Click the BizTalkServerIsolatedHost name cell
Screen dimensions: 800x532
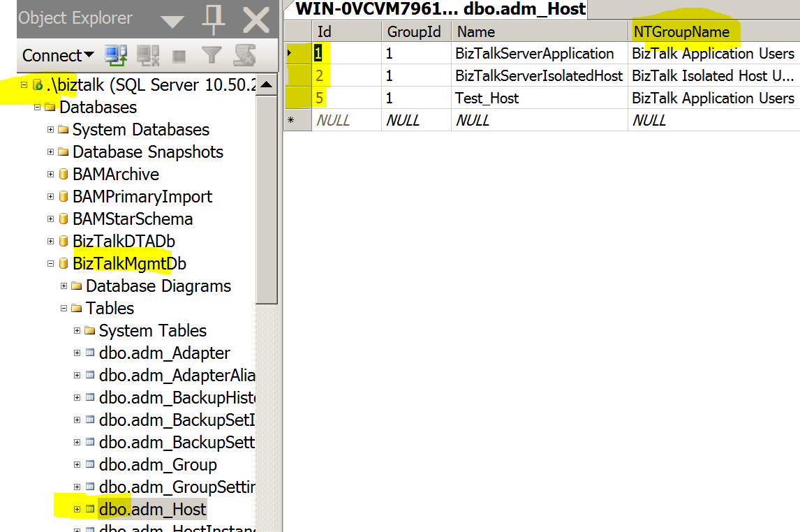[x=540, y=75]
